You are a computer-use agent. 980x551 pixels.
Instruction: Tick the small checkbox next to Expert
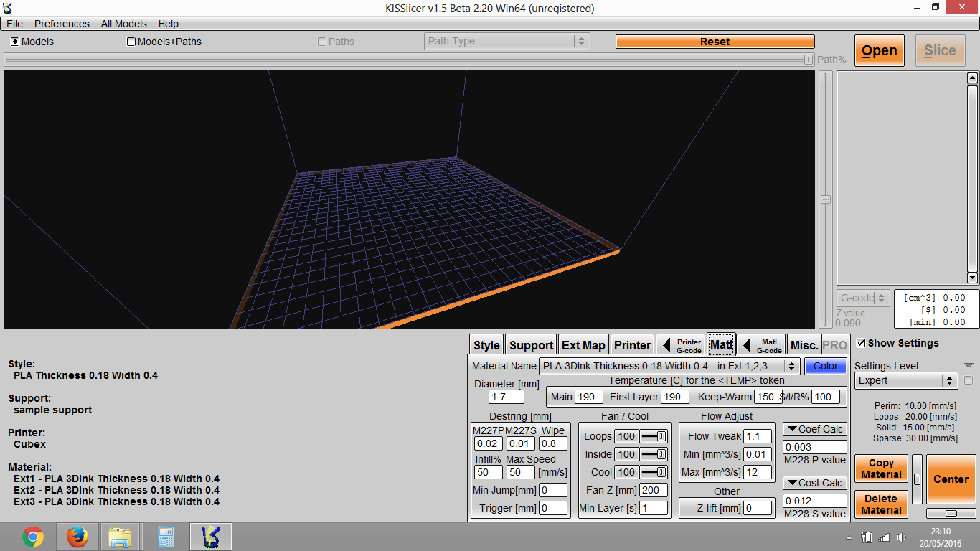(969, 380)
